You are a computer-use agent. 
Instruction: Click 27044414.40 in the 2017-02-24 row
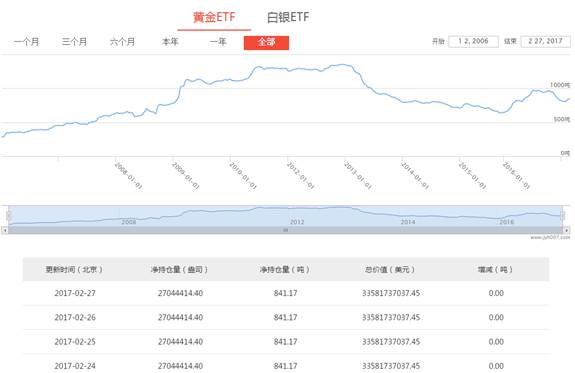(x=180, y=366)
